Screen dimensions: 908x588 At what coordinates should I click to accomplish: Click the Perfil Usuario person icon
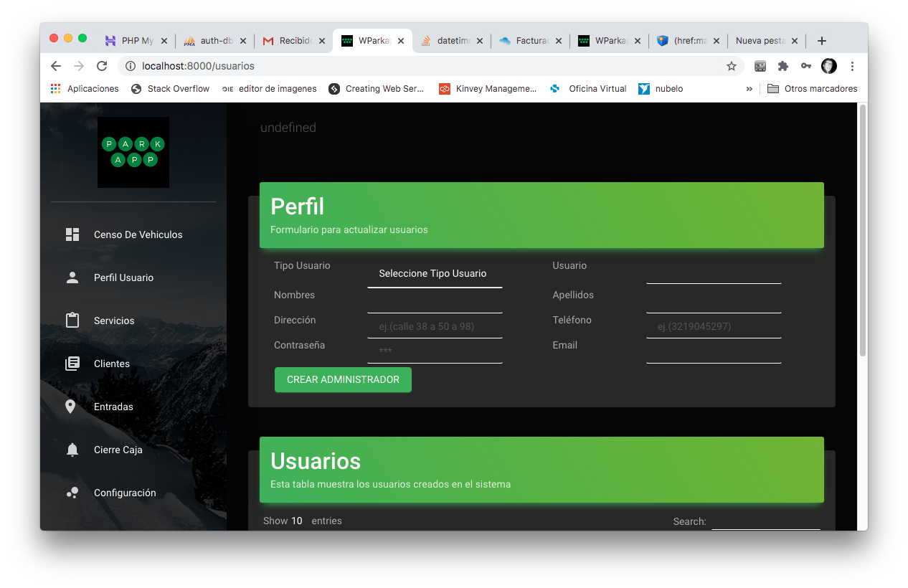click(72, 278)
